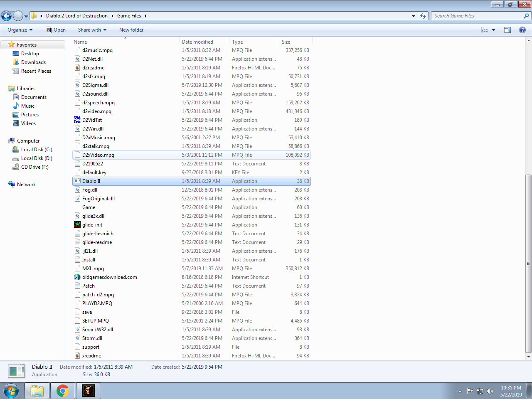This screenshot has width=532, height=399.
Task: Open the Documents library
Action: [x=34, y=97]
